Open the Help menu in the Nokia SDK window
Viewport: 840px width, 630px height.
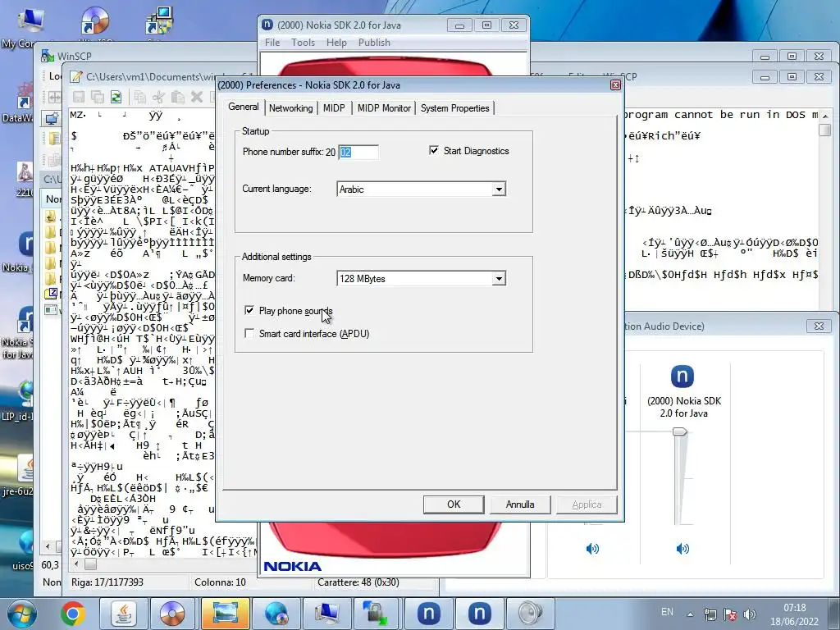(336, 43)
